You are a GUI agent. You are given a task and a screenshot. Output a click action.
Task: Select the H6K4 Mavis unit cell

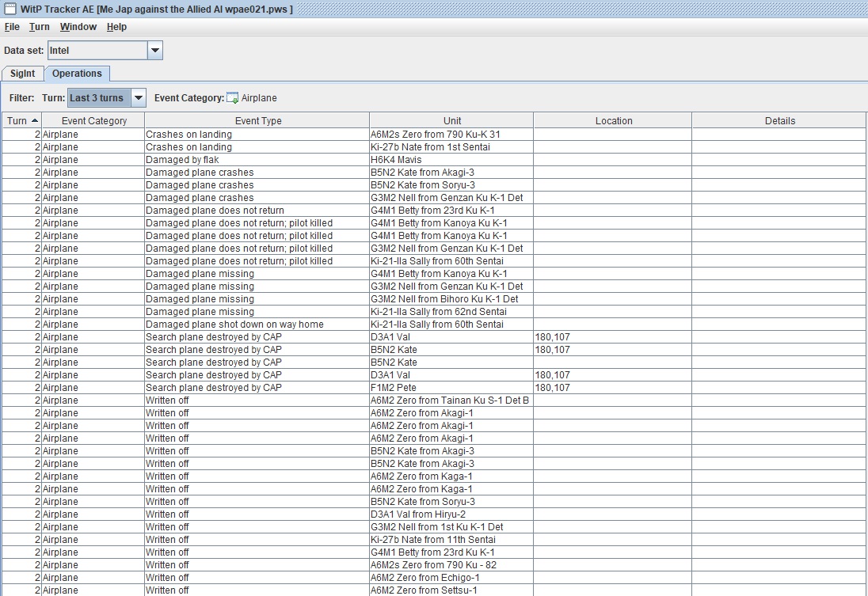click(451, 160)
